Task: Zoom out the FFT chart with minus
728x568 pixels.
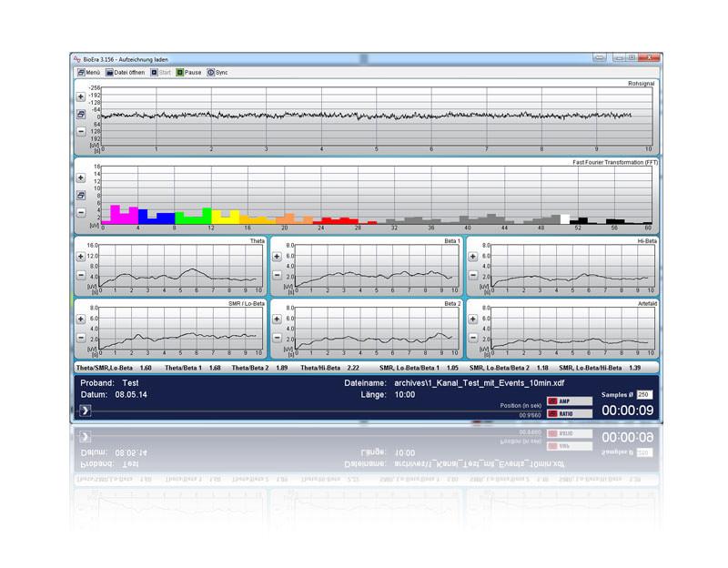Action: point(81,213)
